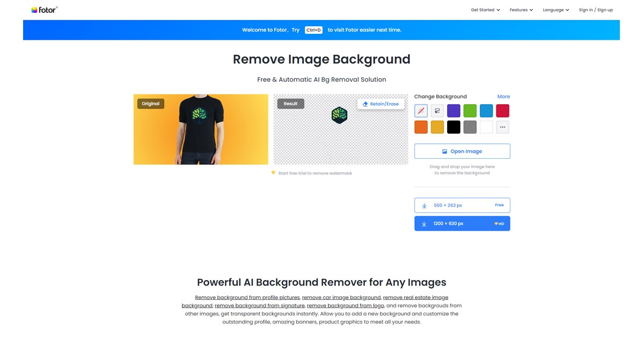Pick the purple background color swatch
Image resolution: width=644 pixels, height=338 pixels.
click(x=453, y=111)
